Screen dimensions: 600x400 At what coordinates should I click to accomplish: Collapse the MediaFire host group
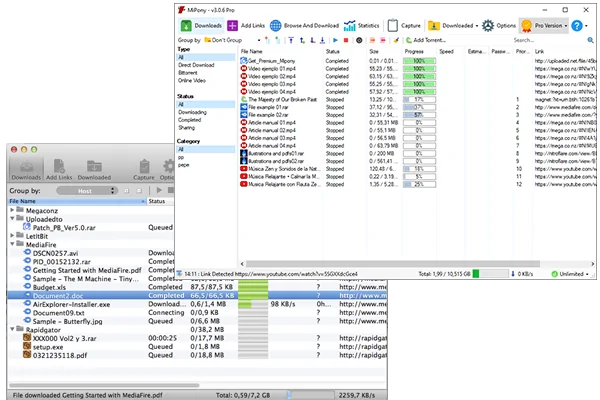click(x=13, y=242)
